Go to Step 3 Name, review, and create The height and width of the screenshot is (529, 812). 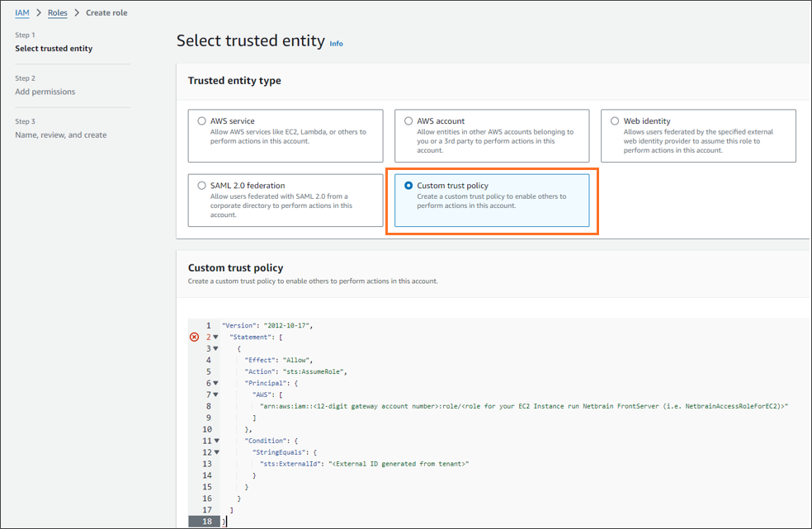click(x=60, y=135)
